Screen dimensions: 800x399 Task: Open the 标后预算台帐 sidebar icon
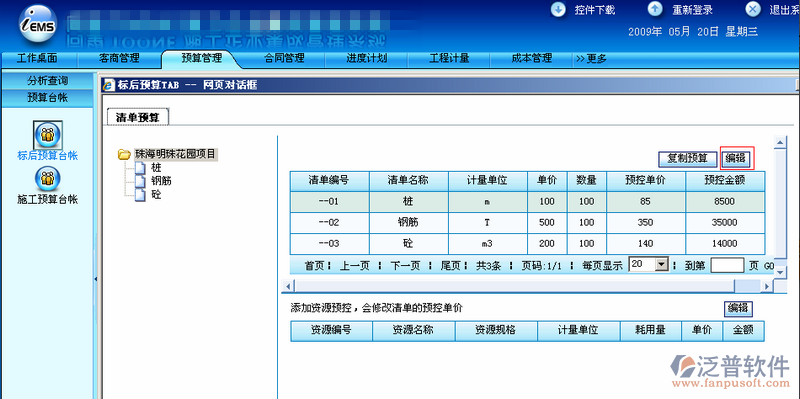[x=48, y=135]
